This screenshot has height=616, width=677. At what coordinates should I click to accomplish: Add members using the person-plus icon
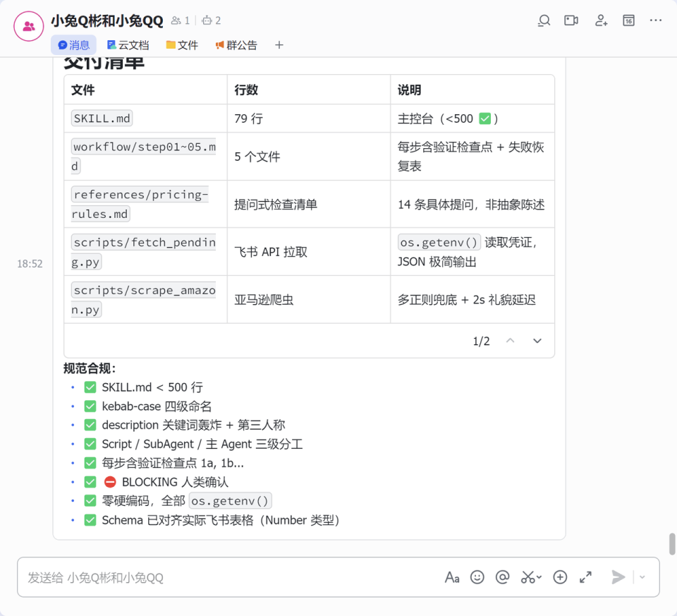click(x=601, y=21)
